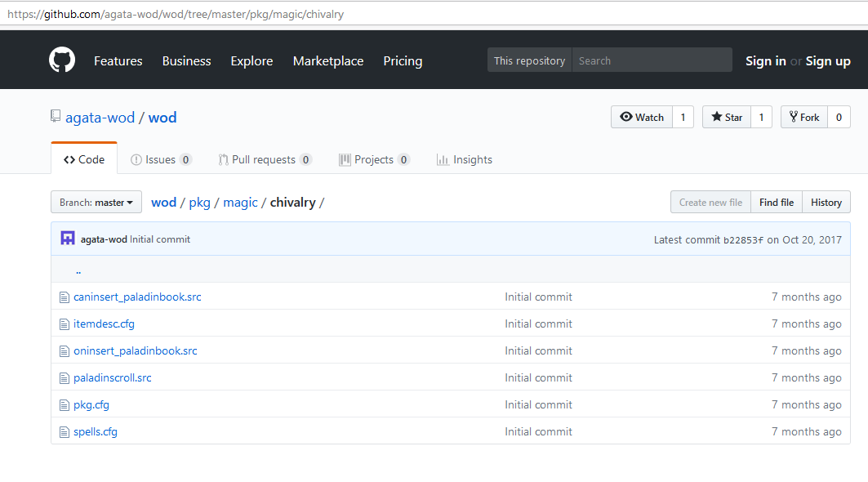The height and width of the screenshot is (482, 868).
Task: Open Explore in the top navigation
Action: (251, 61)
